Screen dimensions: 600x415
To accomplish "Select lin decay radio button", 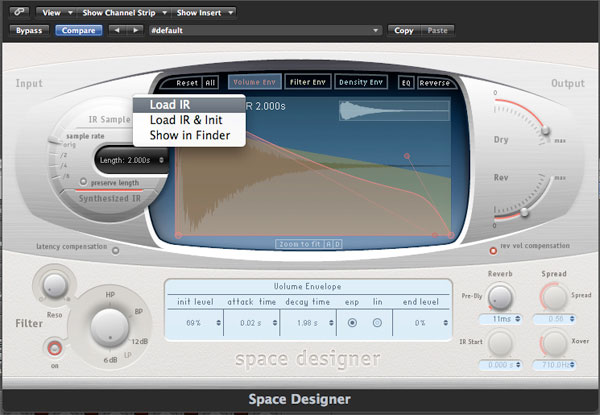I will click(377, 323).
